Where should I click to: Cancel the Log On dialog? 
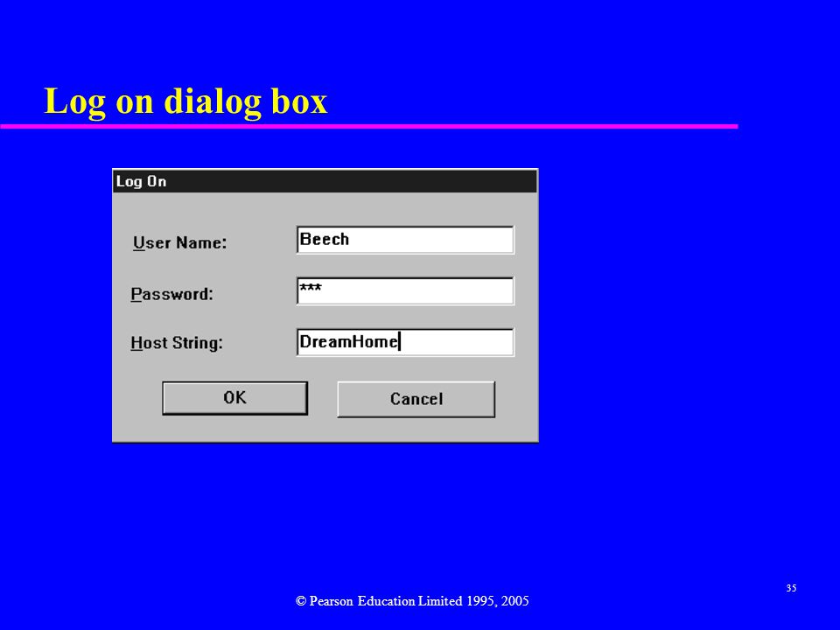[416, 399]
